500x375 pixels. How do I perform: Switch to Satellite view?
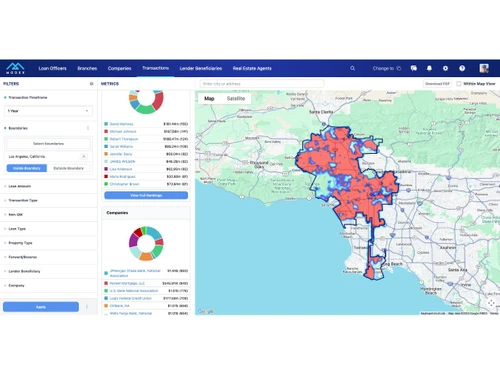tap(236, 98)
